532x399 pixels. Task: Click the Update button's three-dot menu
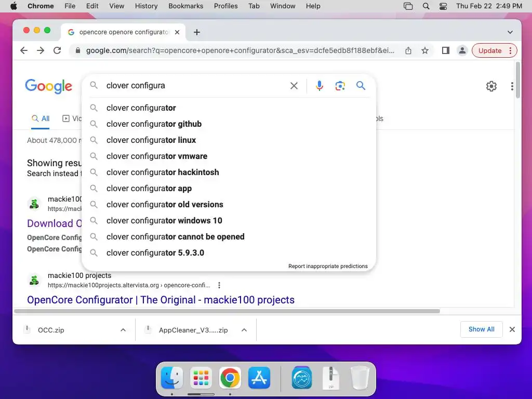click(510, 50)
